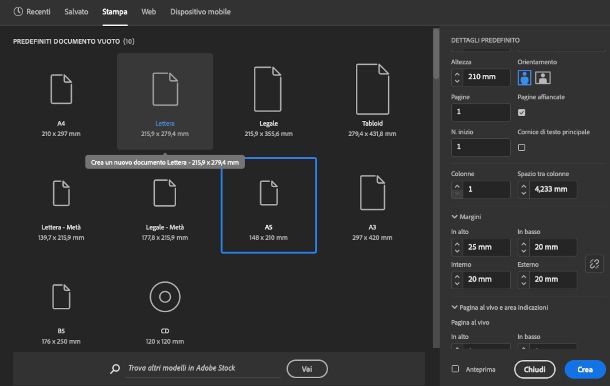Select the Tabloid preset icon

tap(372, 89)
